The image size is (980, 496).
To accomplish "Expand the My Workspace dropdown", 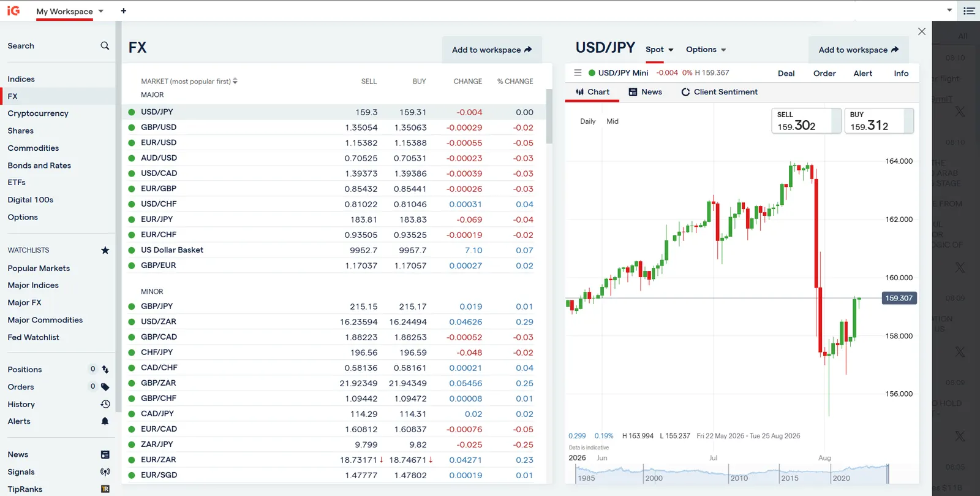I will tap(101, 11).
